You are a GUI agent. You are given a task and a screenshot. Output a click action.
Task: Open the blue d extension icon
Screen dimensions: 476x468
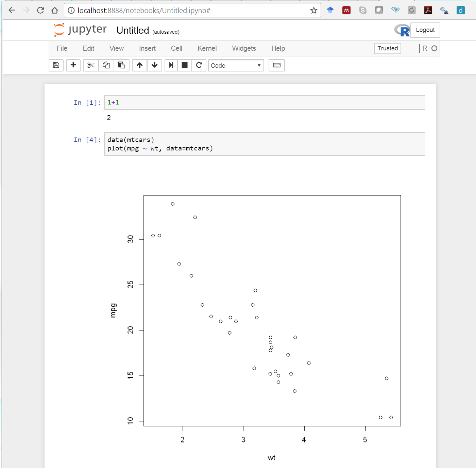(461, 10)
